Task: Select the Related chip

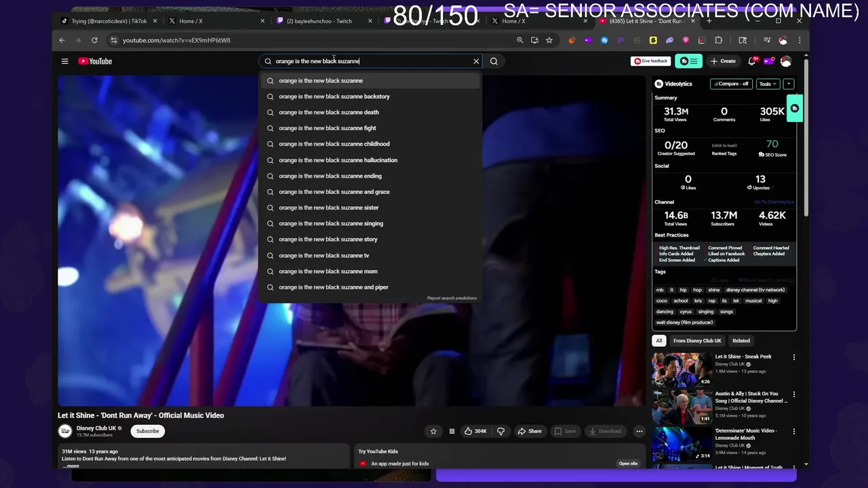Action: (x=741, y=341)
